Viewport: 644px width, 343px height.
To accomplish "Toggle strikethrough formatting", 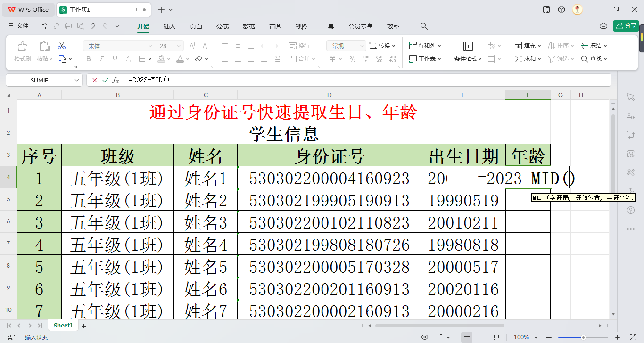I will click(128, 59).
